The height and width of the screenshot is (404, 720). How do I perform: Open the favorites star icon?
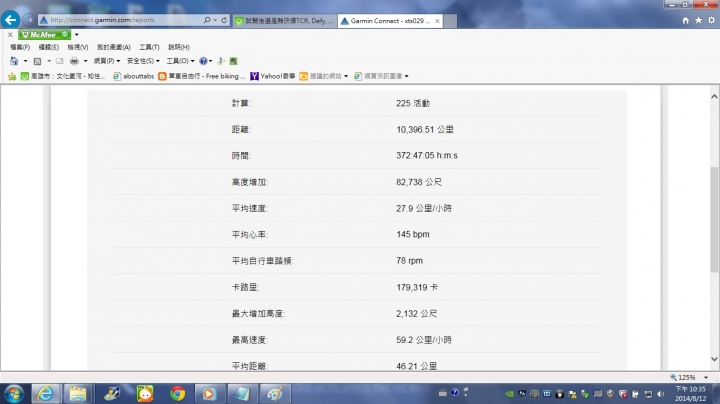coord(698,20)
